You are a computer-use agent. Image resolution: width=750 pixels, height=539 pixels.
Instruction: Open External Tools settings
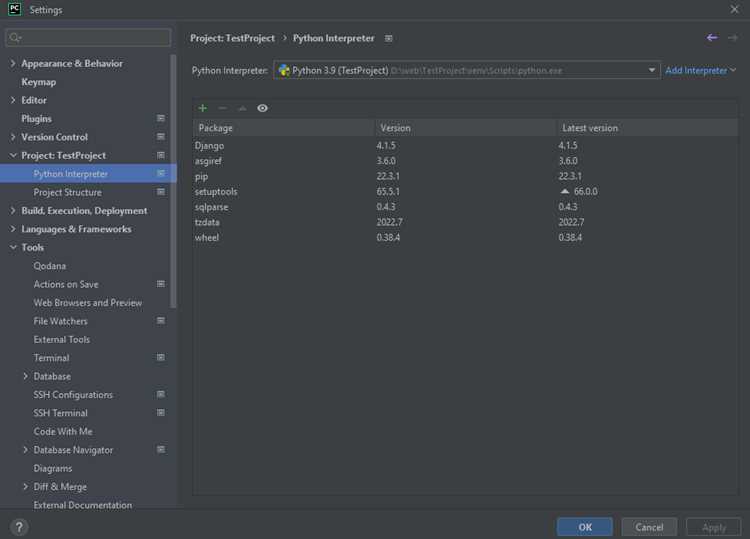(62, 340)
